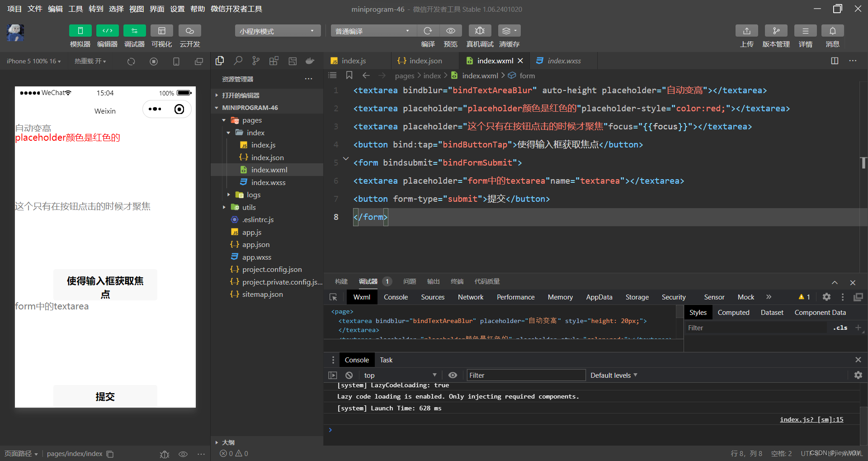The width and height of the screenshot is (868, 461).
Task: Toggle the 调试器 debugger panel button
Action: (x=134, y=31)
